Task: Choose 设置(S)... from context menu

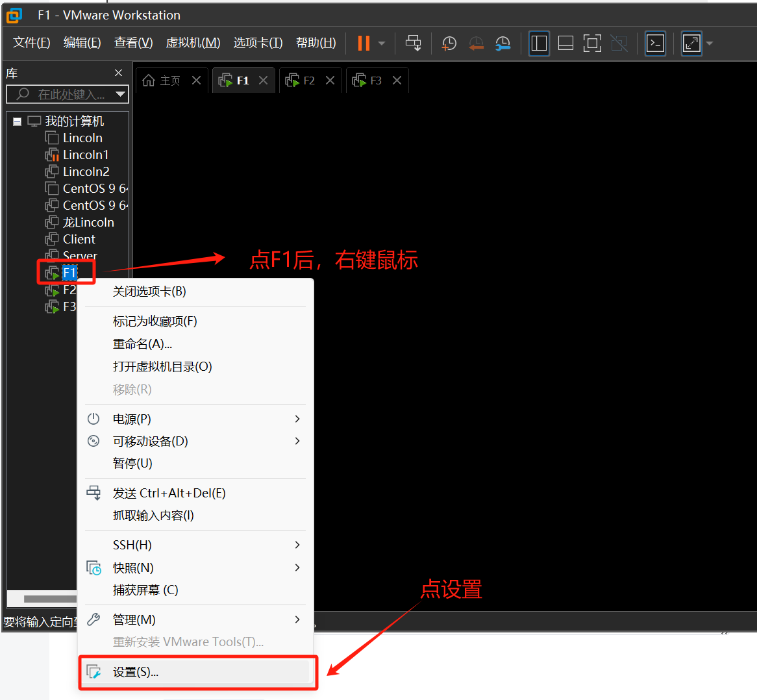Action: click(195, 672)
